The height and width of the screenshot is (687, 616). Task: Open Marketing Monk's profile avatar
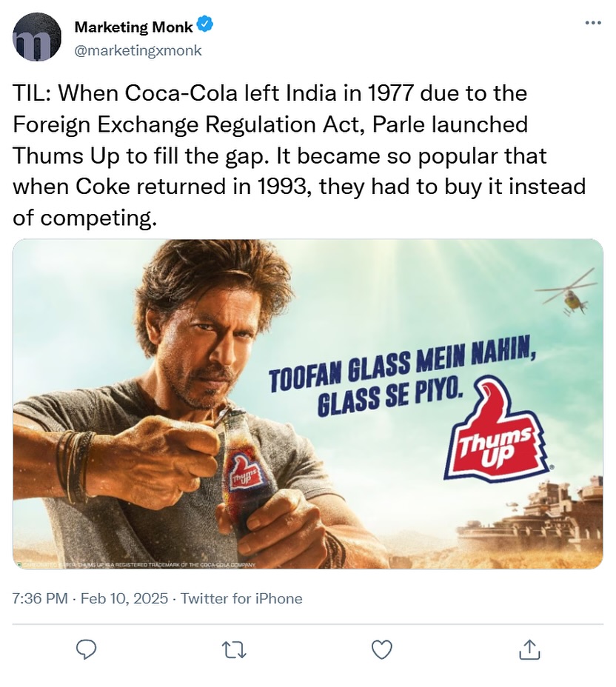tap(37, 37)
